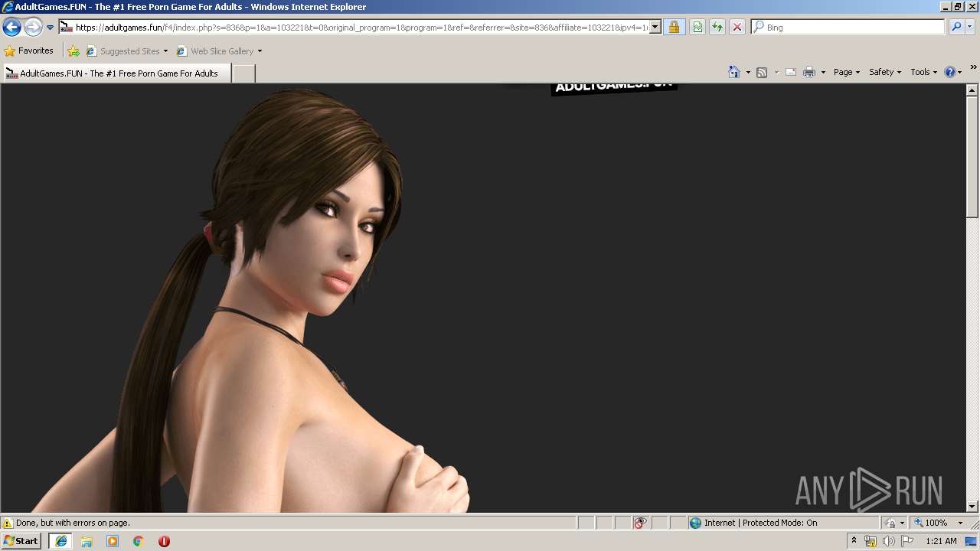Expand the Web Slice Gallery dropdown arrow
Image resolution: width=980 pixels, height=551 pixels.
click(260, 51)
